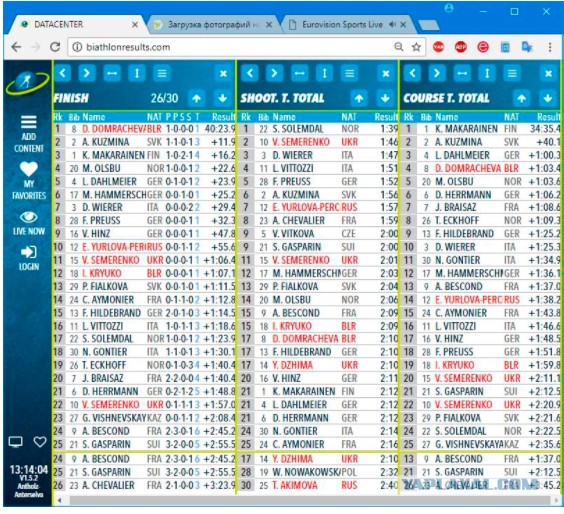Close the COURSE T. TOTAL panel

[x=548, y=74]
